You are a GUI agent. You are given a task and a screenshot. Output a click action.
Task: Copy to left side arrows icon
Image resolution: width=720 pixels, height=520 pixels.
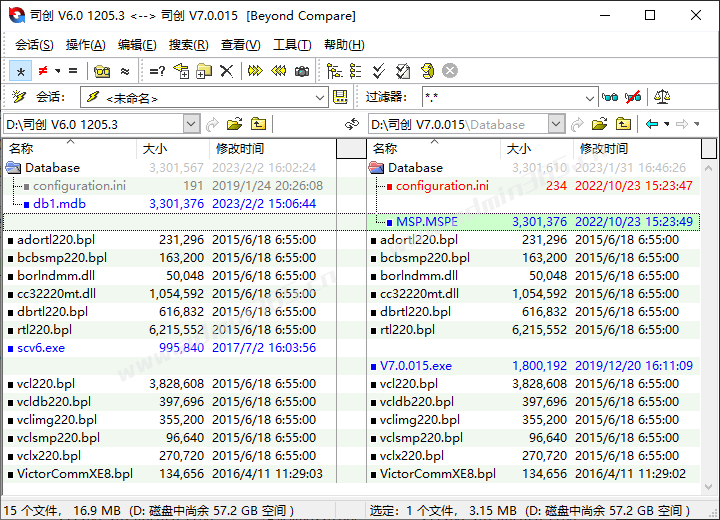pyautogui.click(x=279, y=71)
